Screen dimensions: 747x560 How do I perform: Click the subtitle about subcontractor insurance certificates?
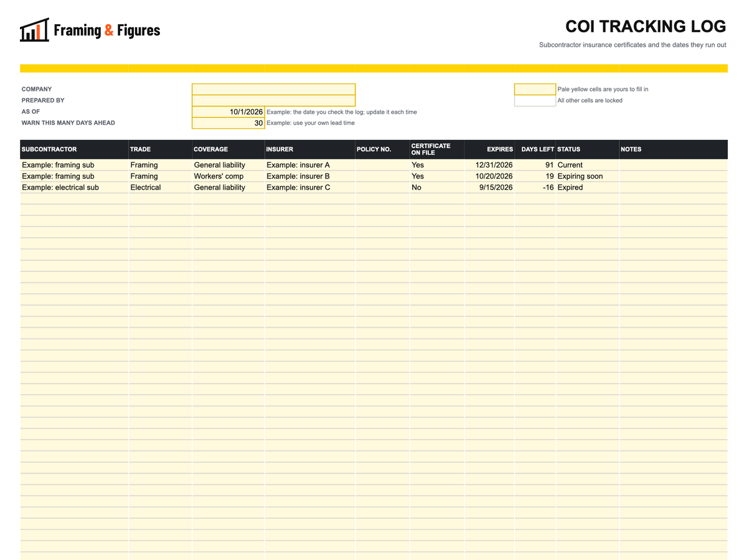[632, 45]
